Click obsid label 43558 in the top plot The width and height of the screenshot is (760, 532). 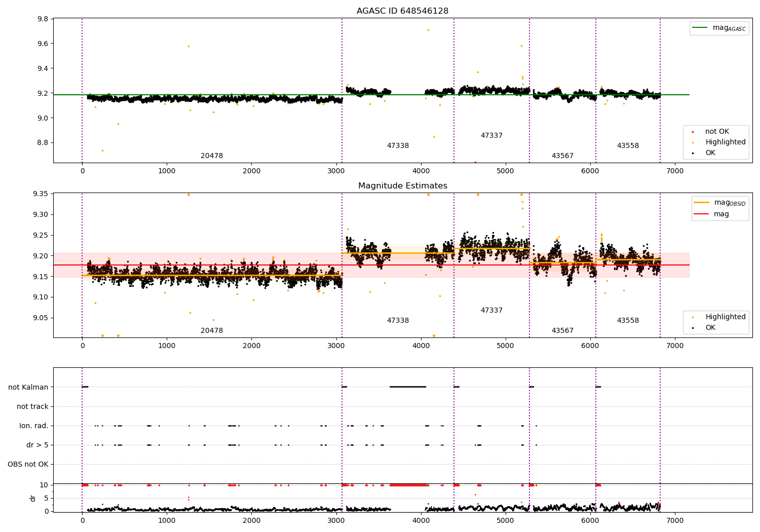click(x=628, y=146)
